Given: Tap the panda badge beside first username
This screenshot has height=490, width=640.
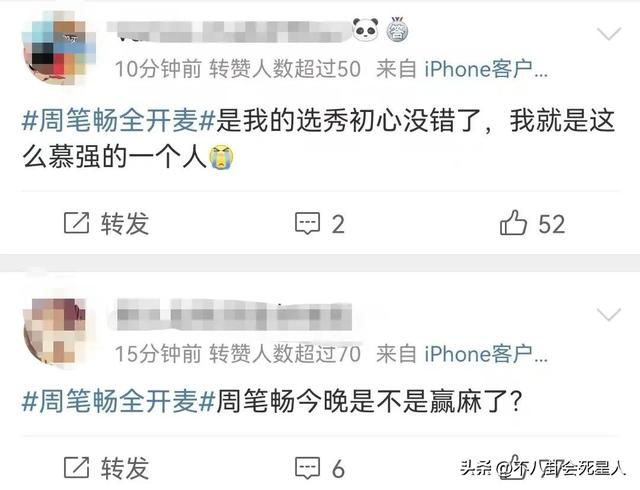Looking at the screenshot, I should pos(365,29).
